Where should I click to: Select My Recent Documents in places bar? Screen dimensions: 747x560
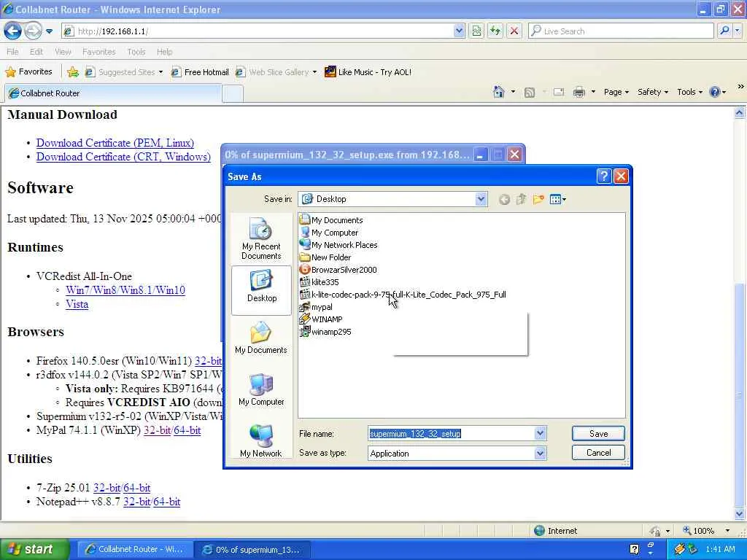(261, 238)
